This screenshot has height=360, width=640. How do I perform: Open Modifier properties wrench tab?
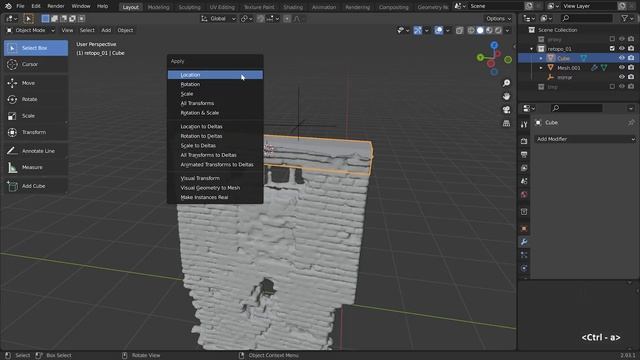tap(524, 242)
